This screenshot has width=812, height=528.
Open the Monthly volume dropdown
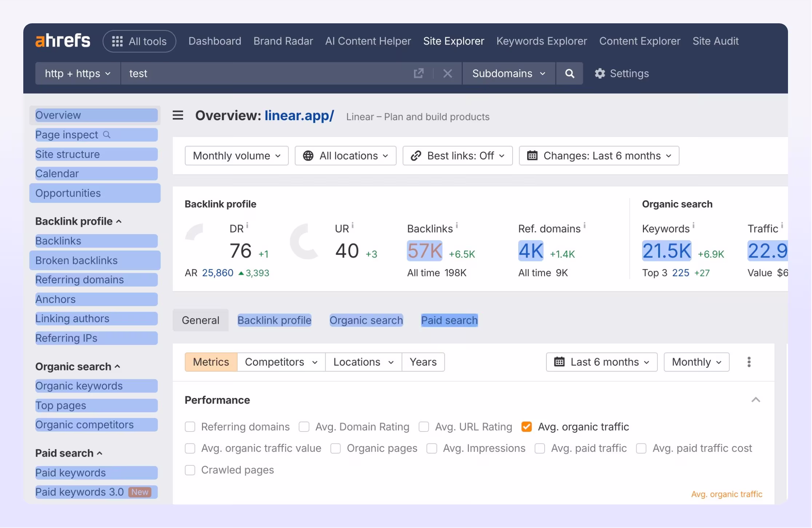pyautogui.click(x=236, y=155)
